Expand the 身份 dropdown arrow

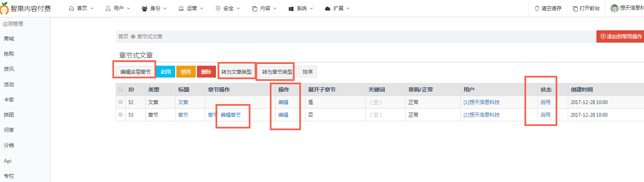click(x=165, y=8)
